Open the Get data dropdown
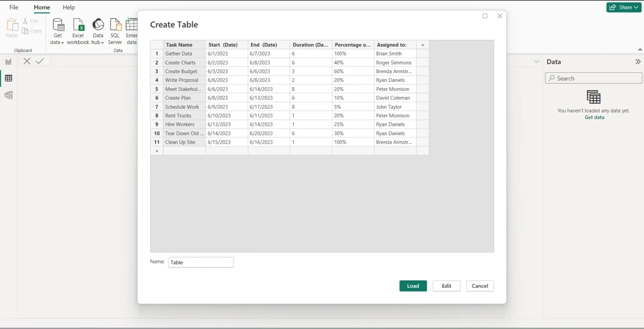Viewport: 644px width, 329px height. click(x=57, y=31)
